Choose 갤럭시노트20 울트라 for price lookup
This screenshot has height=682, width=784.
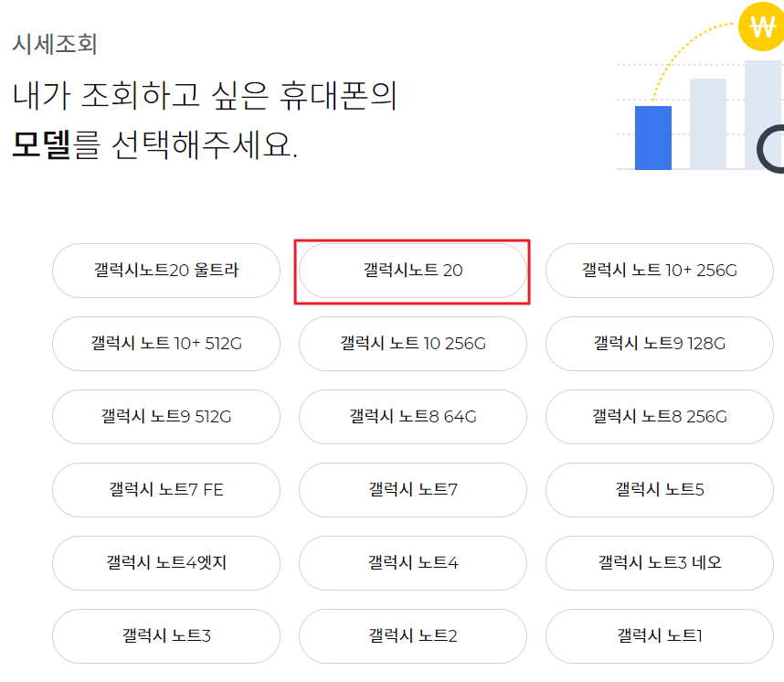(x=165, y=271)
